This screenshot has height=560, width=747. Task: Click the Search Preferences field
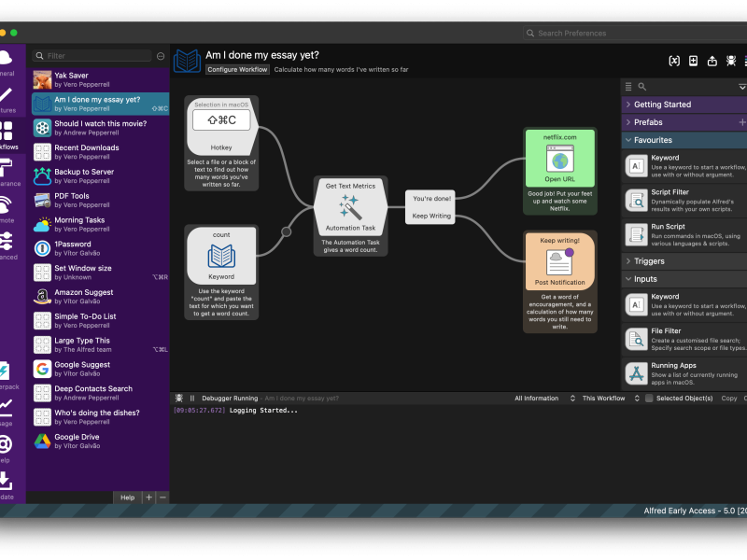(636, 34)
